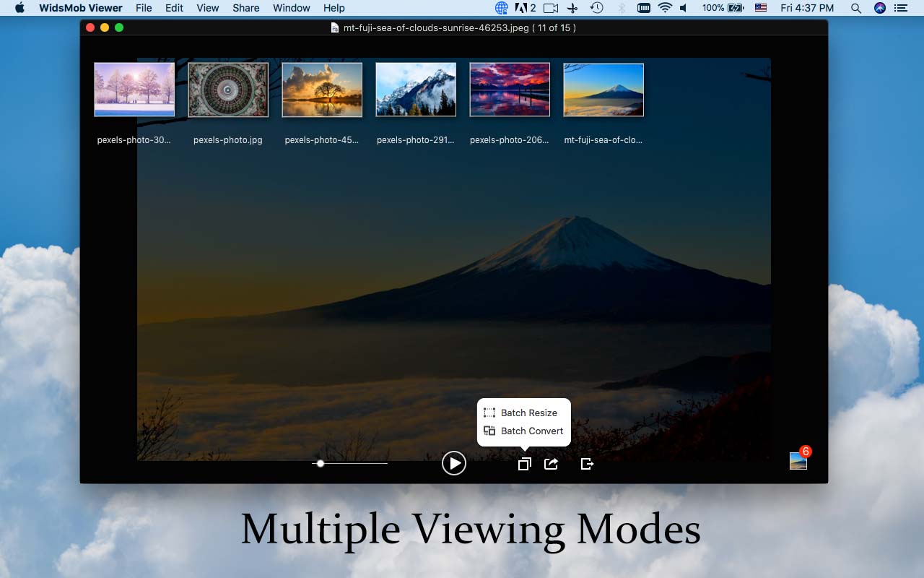924x578 pixels.
Task: Click the Wi-Fi status icon
Action: (663, 8)
